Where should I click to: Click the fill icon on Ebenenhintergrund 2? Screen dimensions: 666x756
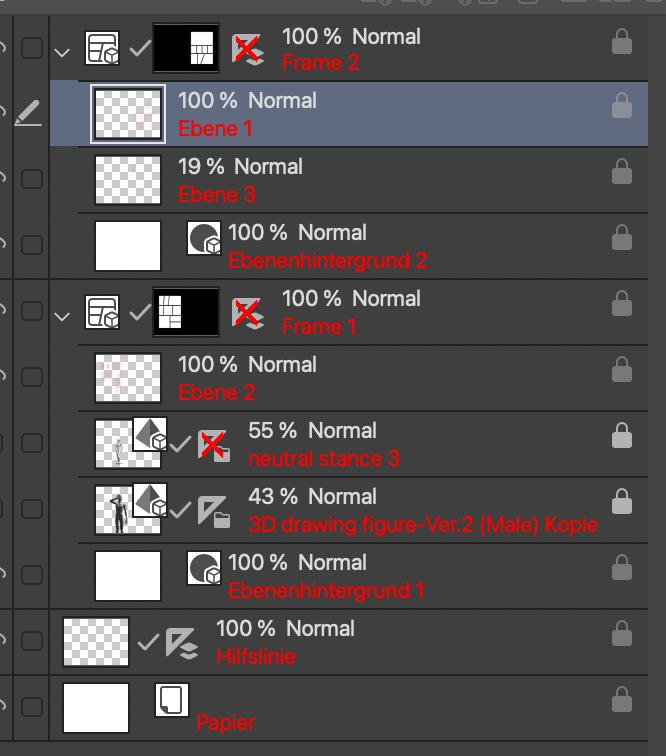point(204,239)
